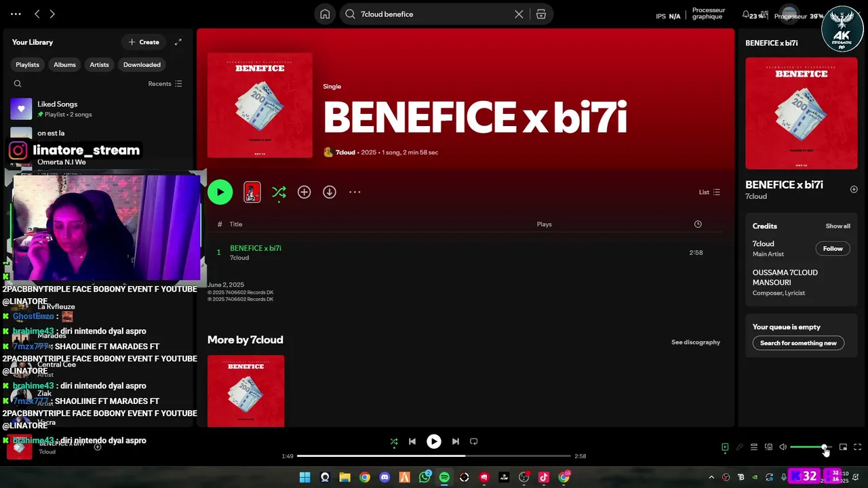Open See discography link
This screenshot has width=868, height=488.
coord(696,342)
